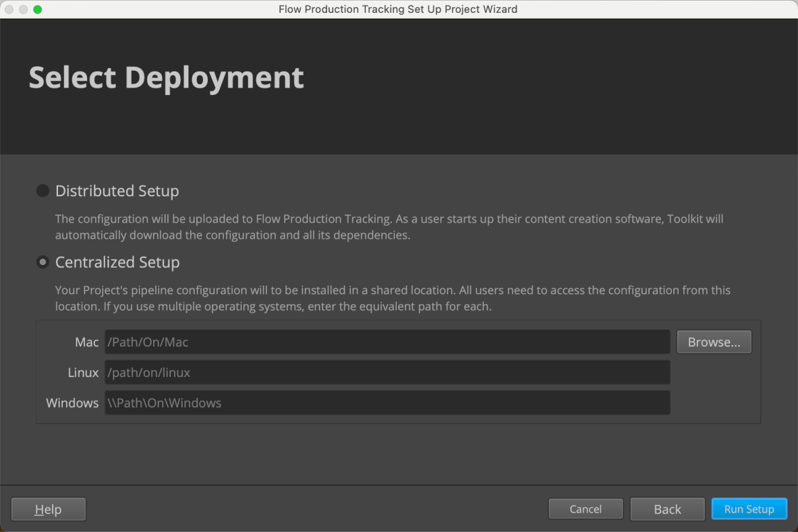This screenshot has height=532, width=798.
Task: Click the Distributed Setup label text
Action: pyautogui.click(x=117, y=191)
